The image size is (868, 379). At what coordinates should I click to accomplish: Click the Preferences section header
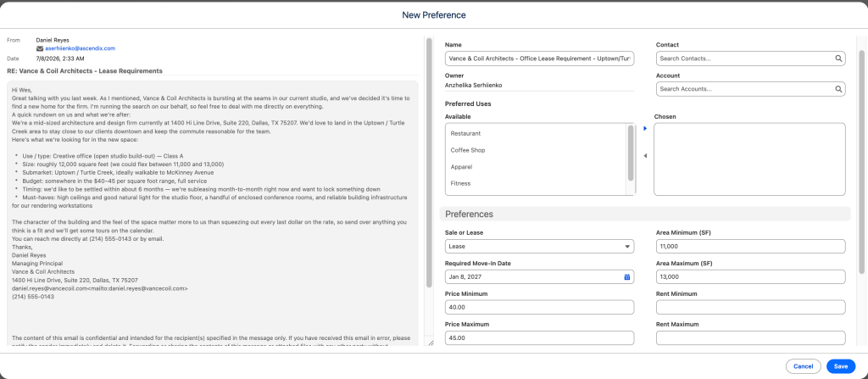[645, 214]
